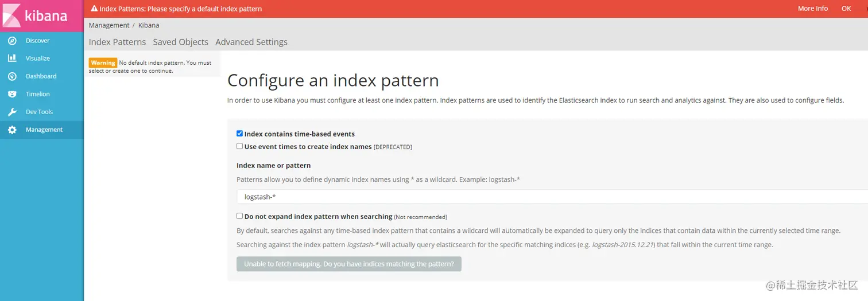Enable Use event times to create index names

[240, 146]
